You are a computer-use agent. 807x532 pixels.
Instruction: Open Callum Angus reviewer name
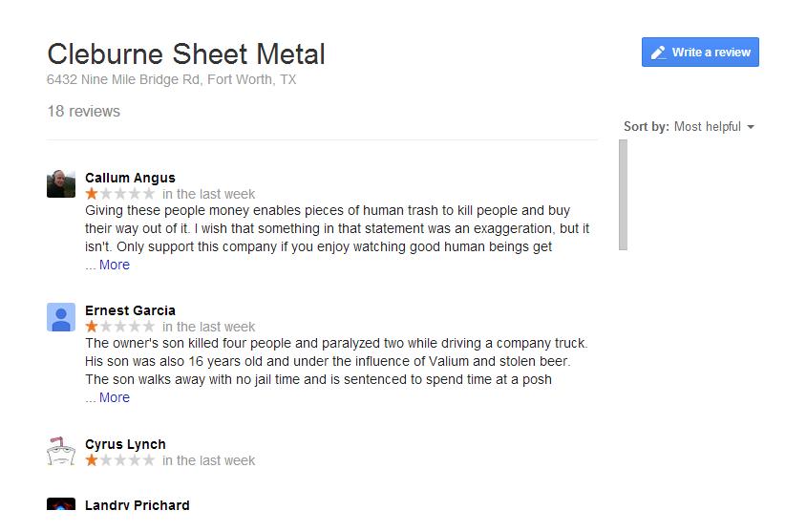pos(130,178)
